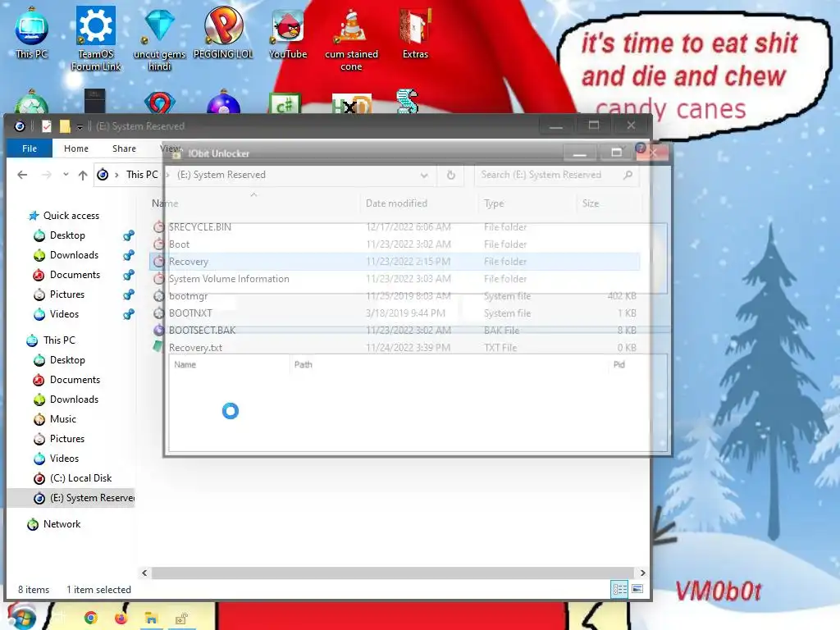Launch Firefox from the taskbar
The image size is (840, 630).
(x=121, y=619)
